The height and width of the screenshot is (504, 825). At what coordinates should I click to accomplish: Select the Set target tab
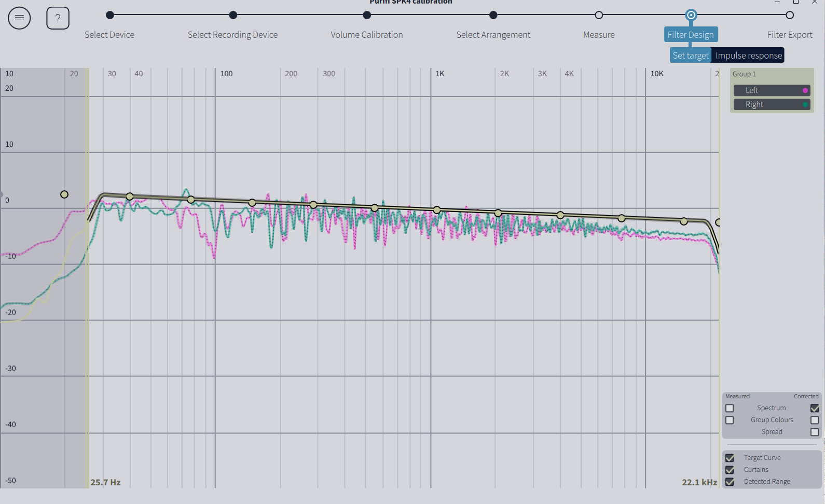pyautogui.click(x=690, y=55)
